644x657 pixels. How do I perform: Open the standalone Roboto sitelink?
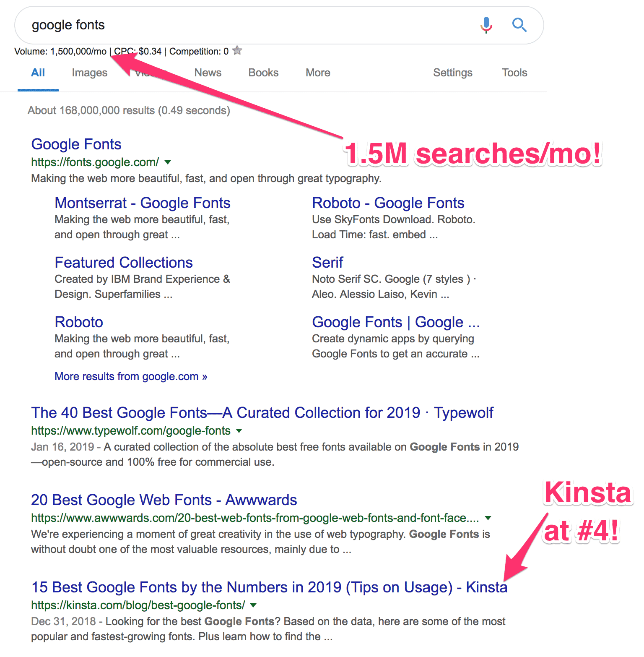click(x=79, y=322)
